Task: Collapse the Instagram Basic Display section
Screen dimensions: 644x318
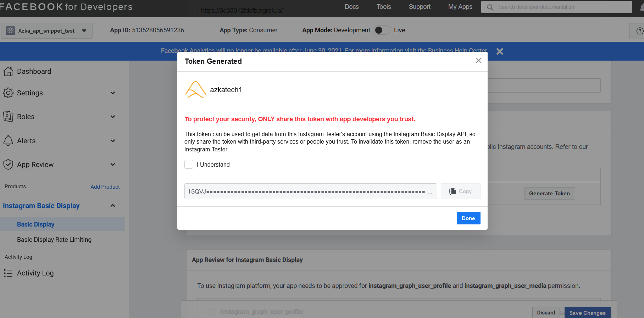Action: [113, 206]
